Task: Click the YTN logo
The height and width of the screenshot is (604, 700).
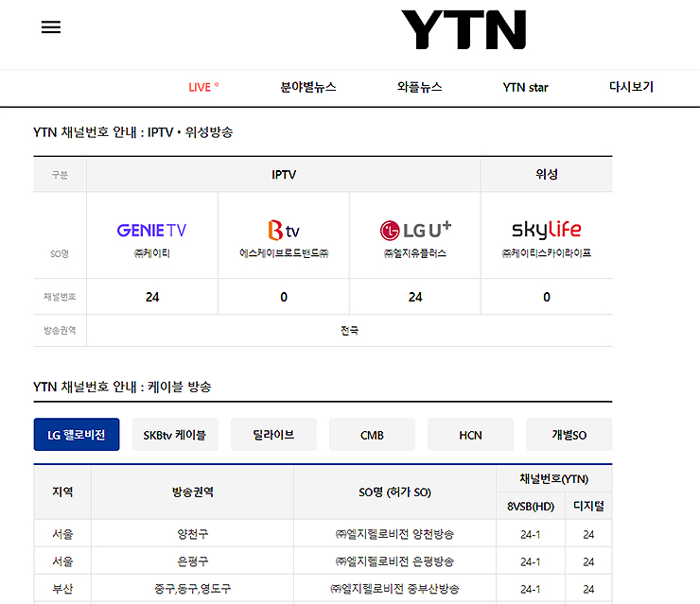Action: tap(464, 29)
